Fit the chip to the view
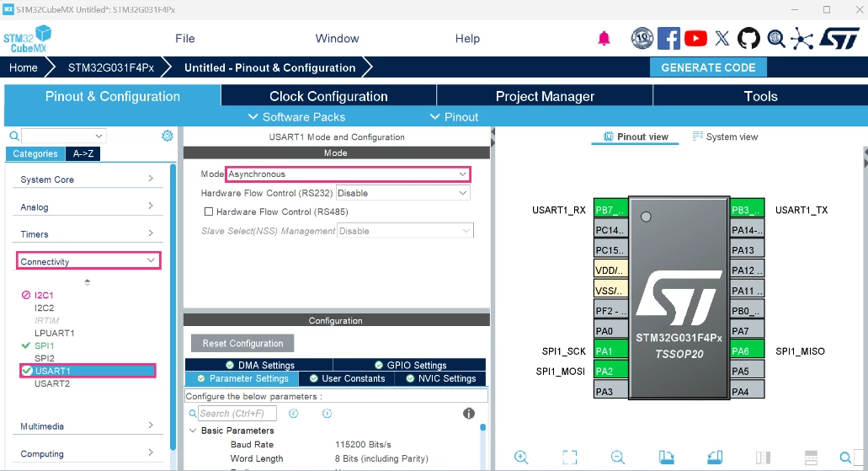 click(570, 458)
